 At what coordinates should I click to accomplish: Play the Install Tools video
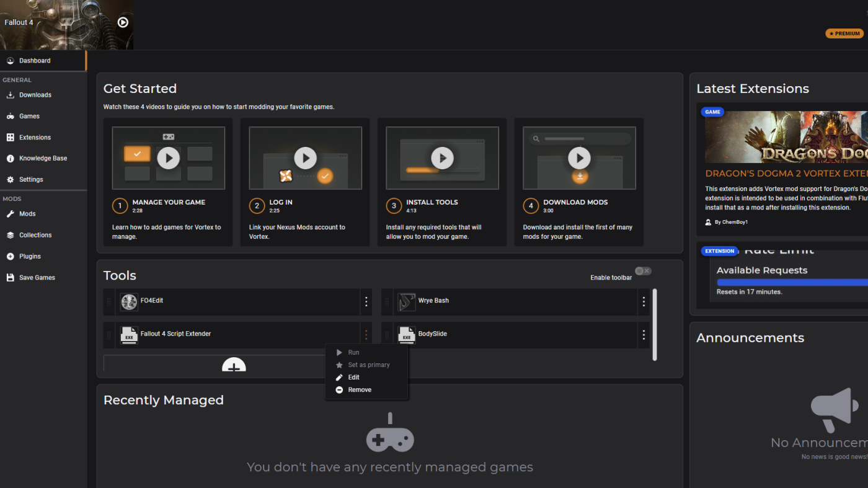[443, 158]
